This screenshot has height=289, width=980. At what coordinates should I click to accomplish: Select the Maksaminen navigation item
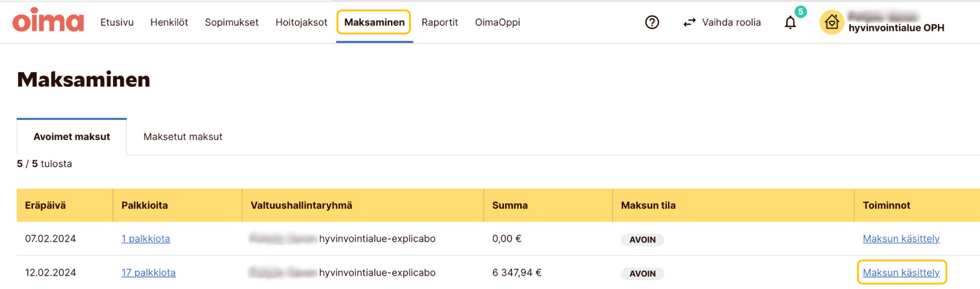374,22
